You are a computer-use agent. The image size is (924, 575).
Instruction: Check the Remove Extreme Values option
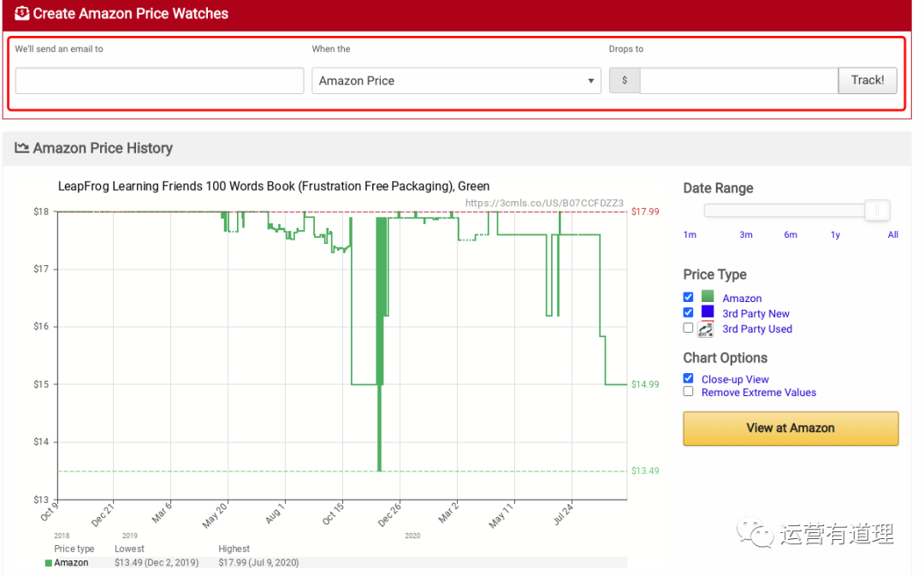[689, 392]
